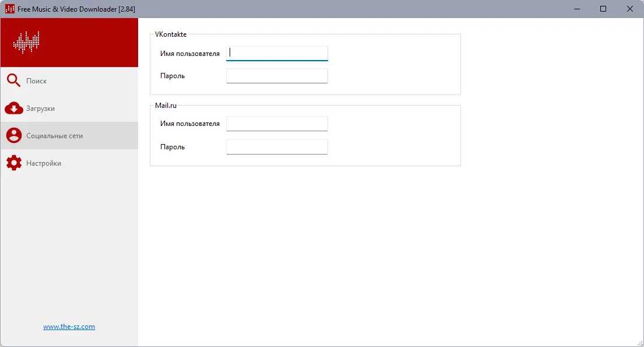Click the Пароль label under VKontakte

[x=173, y=76]
